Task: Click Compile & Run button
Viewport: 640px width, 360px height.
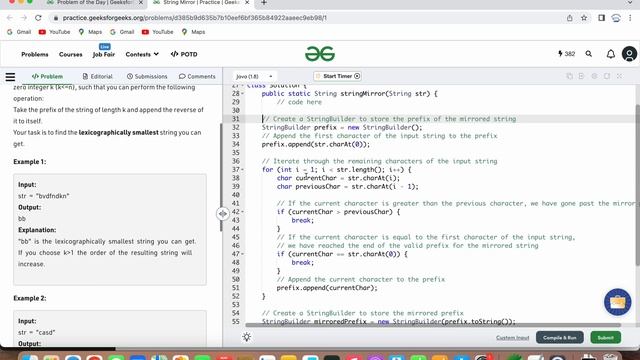Action: [x=560, y=338]
